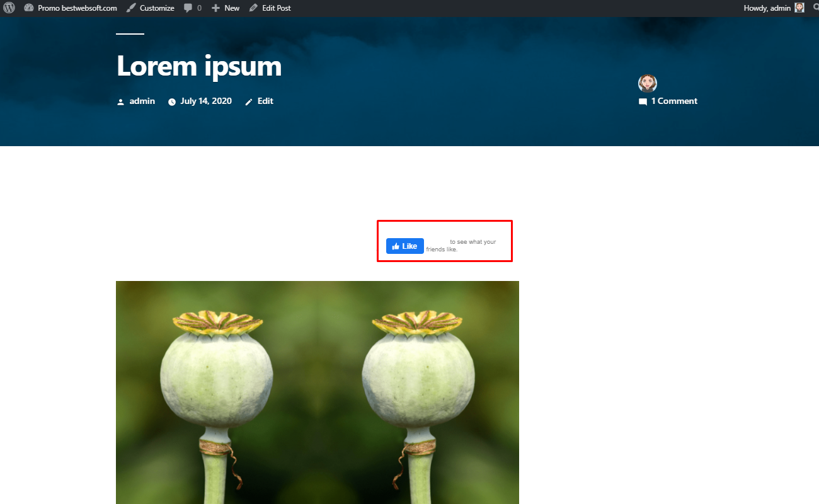Open the search magnifier in the admin bar

(x=816, y=8)
